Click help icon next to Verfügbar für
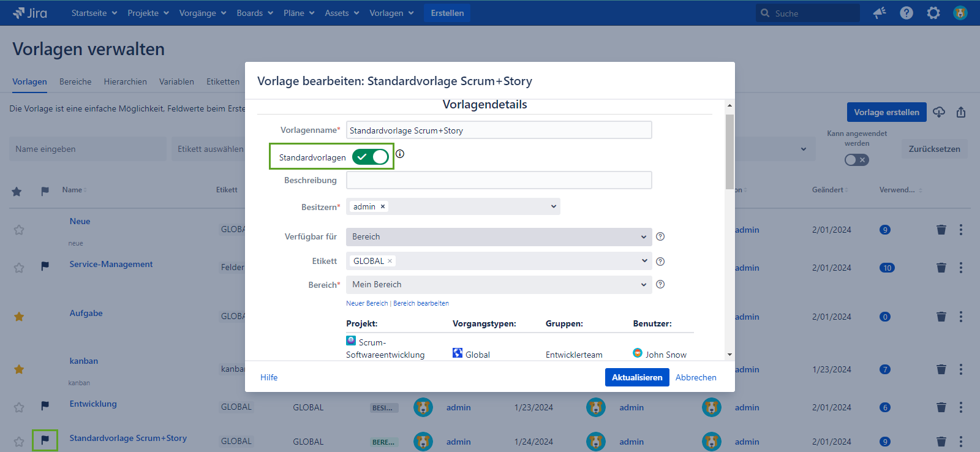980x452 pixels. (x=660, y=237)
